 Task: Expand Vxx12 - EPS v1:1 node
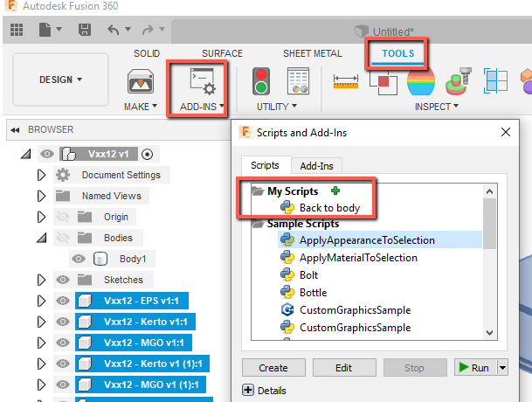[41, 301]
